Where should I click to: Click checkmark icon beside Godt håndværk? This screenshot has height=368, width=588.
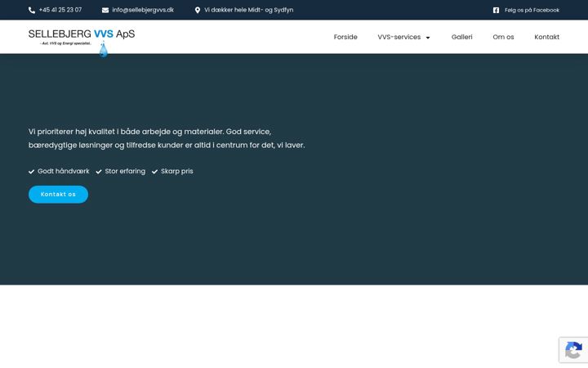32,172
